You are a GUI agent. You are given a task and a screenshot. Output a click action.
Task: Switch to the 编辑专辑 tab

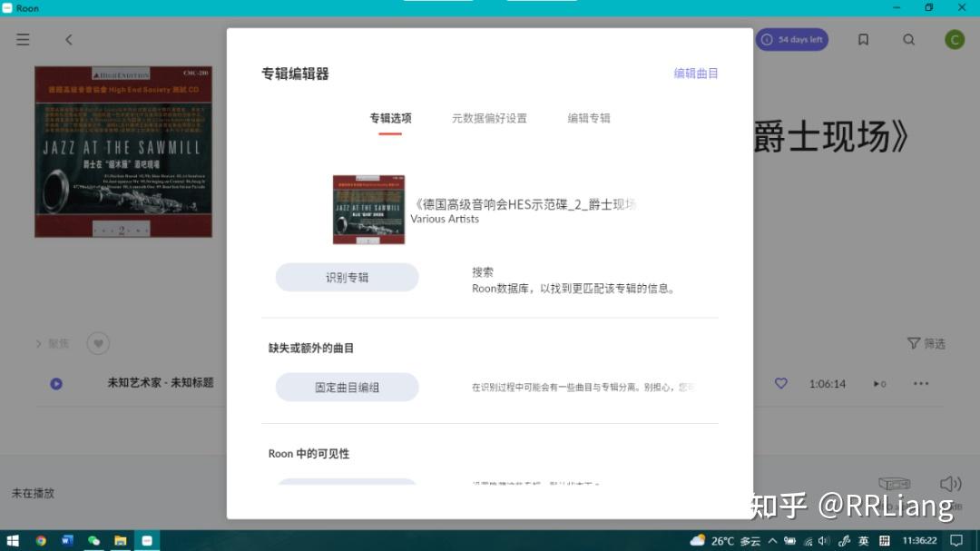(589, 118)
